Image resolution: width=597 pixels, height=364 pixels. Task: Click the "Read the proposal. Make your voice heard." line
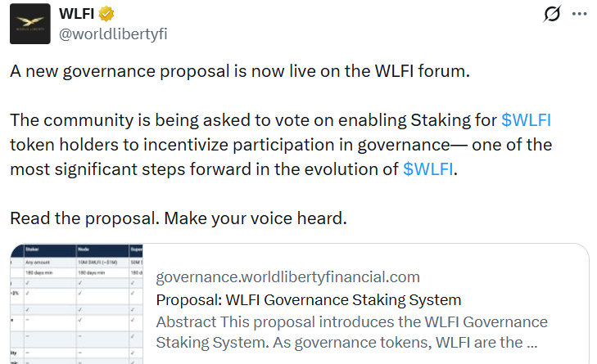179,219
